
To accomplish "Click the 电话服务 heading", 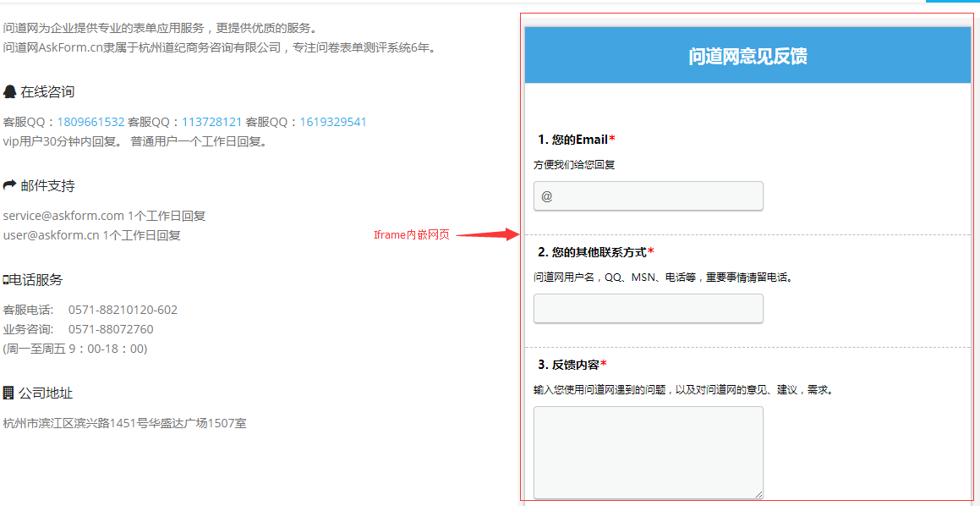I will click(x=36, y=280).
